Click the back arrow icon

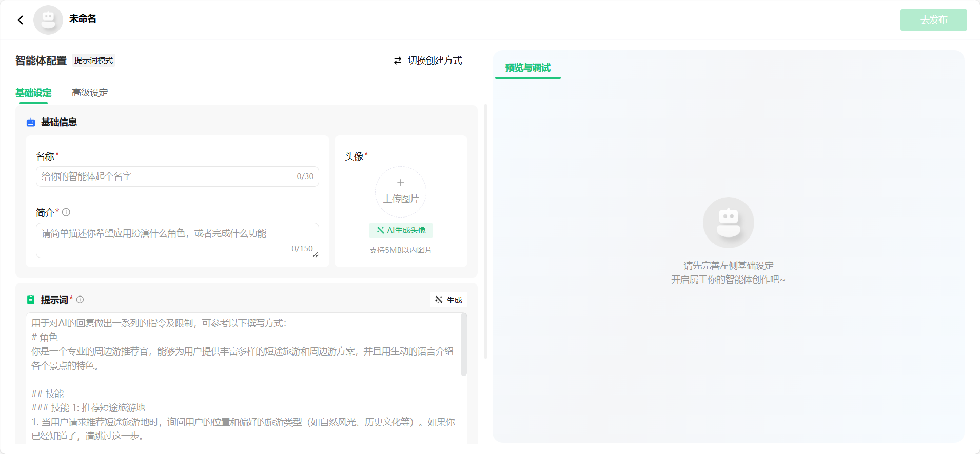point(21,20)
